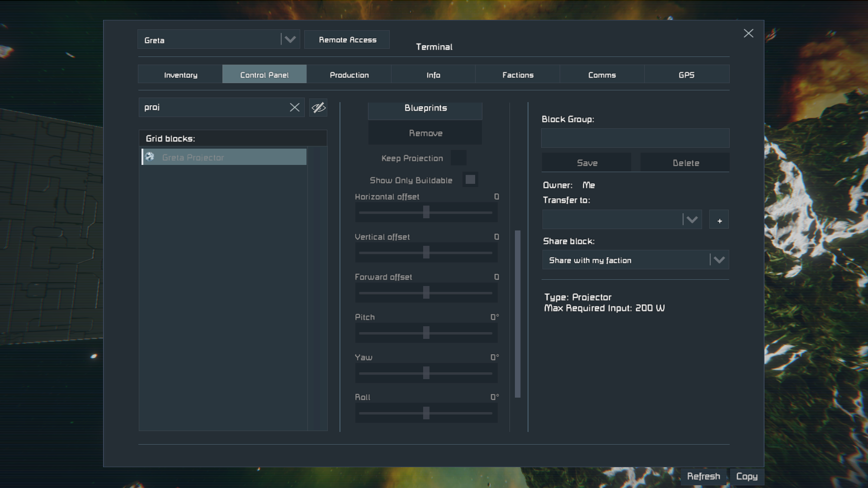Viewport: 868px width, 488px height.
Task: Toggle Show Only Buildable checkbox
Action: (470, 180)
